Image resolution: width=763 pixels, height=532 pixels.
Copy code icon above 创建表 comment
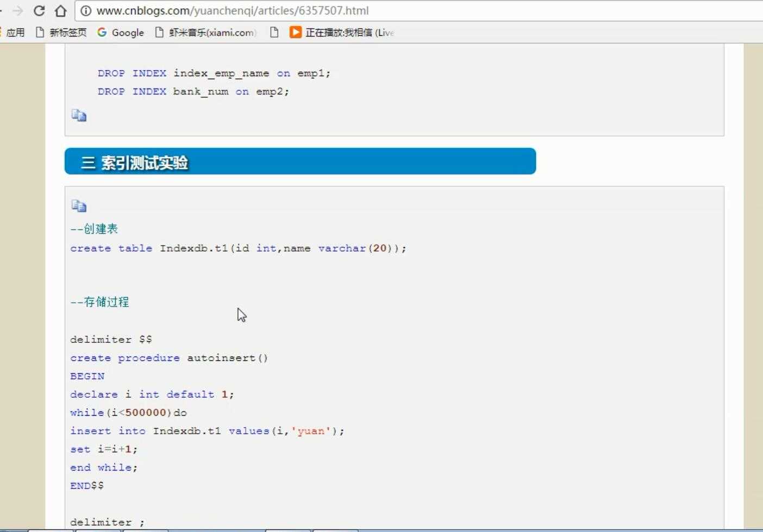click(x=79, y=206)
